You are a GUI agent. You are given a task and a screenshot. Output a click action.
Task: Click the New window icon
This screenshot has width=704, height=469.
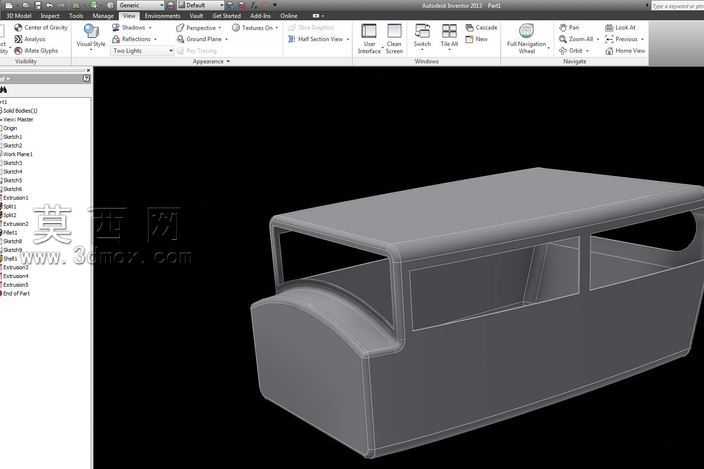pyautogui.click(x=469, y=39)
